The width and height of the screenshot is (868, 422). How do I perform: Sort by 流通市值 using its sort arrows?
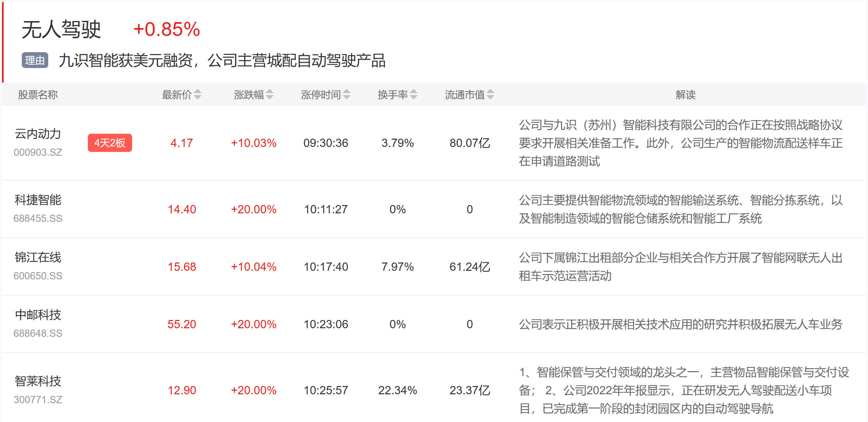click(490, 94)
